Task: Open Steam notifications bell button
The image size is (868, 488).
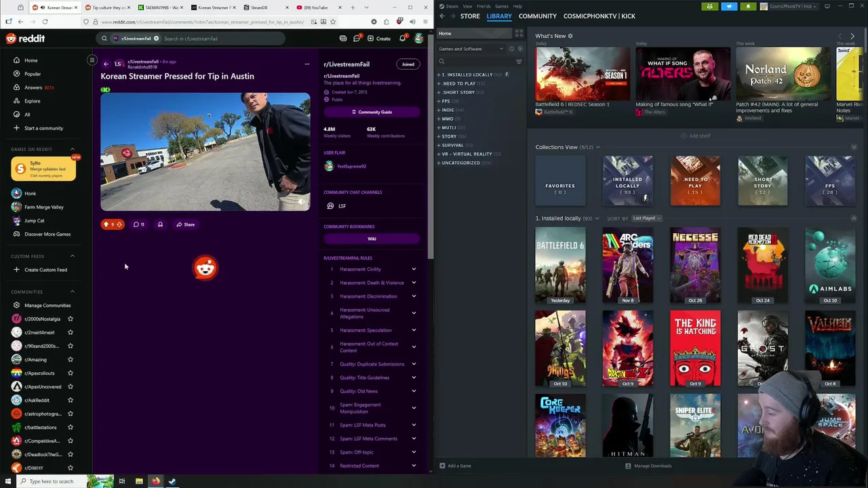Action: [748, 6]
